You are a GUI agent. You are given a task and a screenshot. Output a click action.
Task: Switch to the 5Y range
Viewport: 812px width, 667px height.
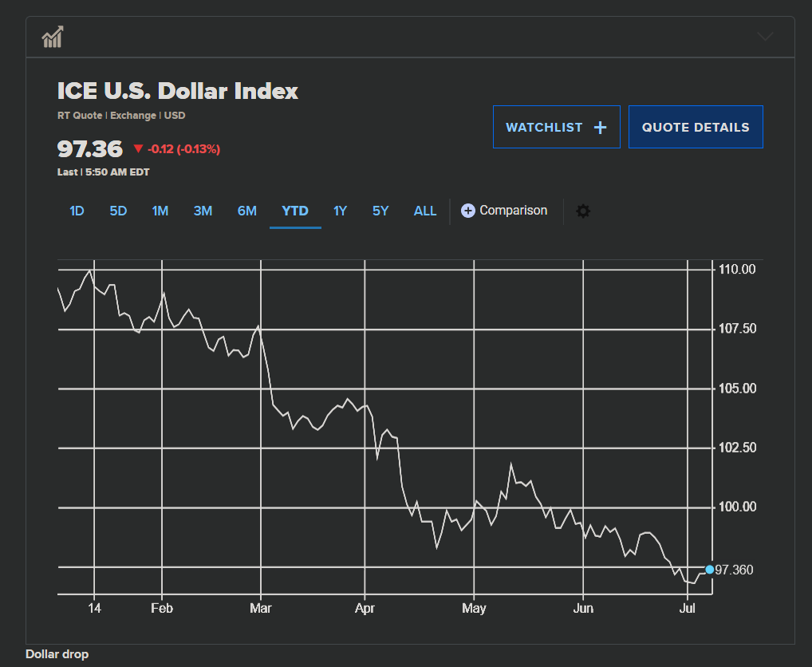tap(380, 211)
